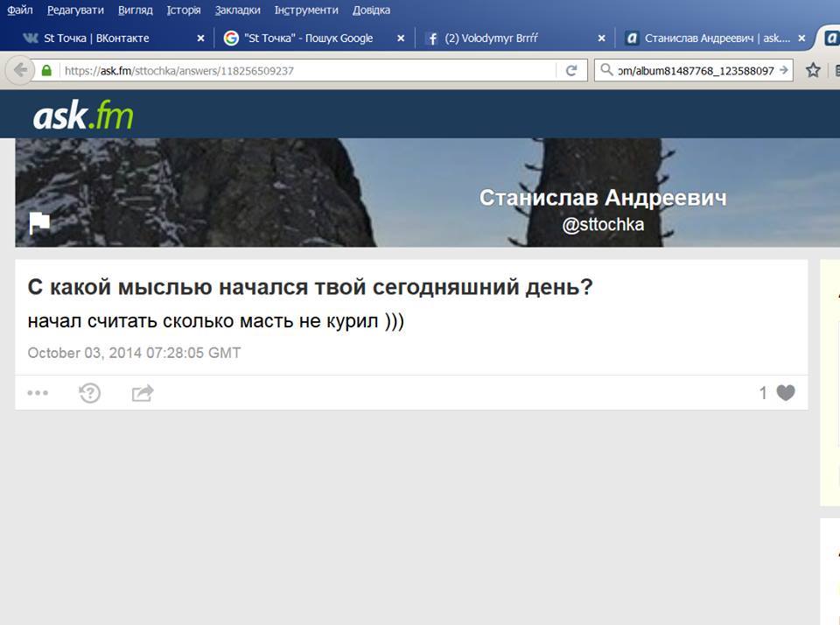Share this answer via share icon
This screenshot has width=840, height=625.
coord(143,393)
